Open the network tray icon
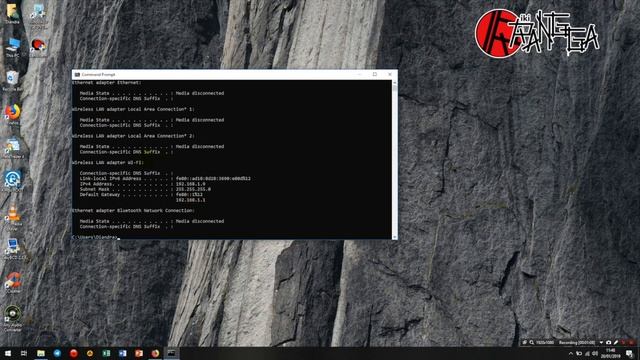The height and width of the screenshot is (360, 640). pos(587,353)
